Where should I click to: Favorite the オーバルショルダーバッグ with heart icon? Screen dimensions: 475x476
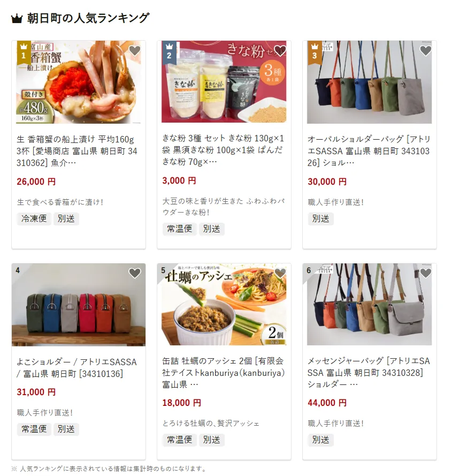[426, 51]
